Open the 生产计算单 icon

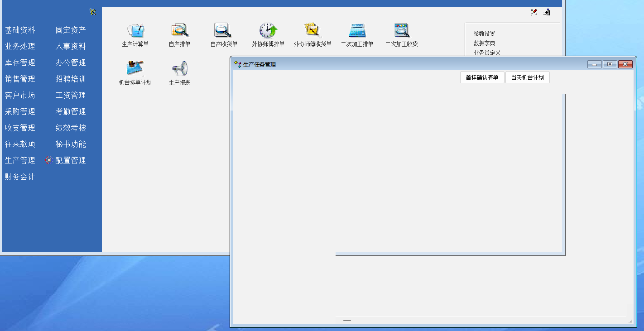pyautogui.click(x=135, y=31)
